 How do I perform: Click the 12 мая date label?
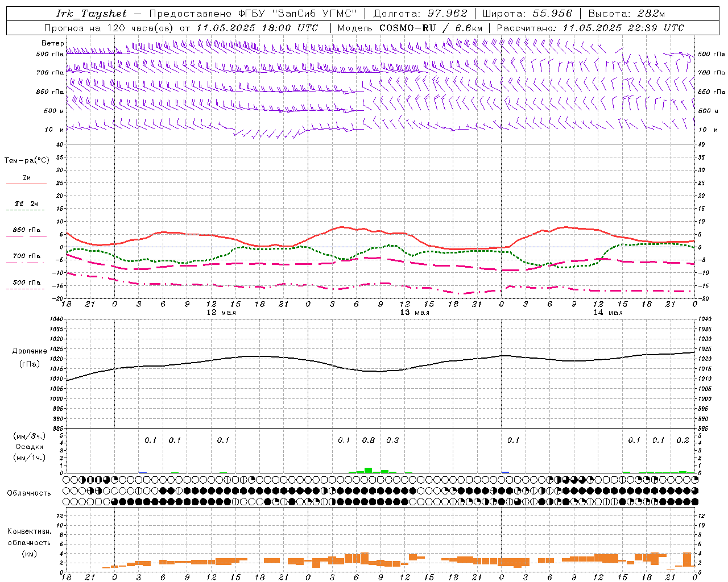pyautogui.click(x=221, y=313)
